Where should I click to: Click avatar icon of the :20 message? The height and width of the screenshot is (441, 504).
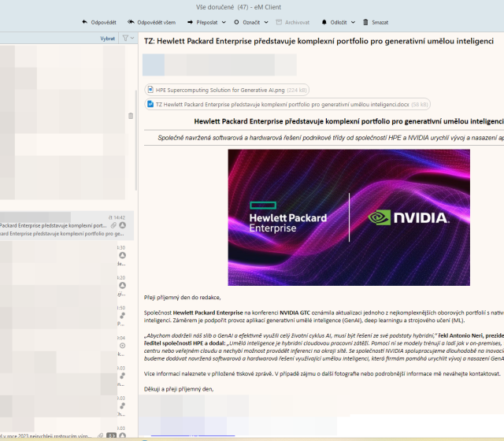[x=123, y=285]
